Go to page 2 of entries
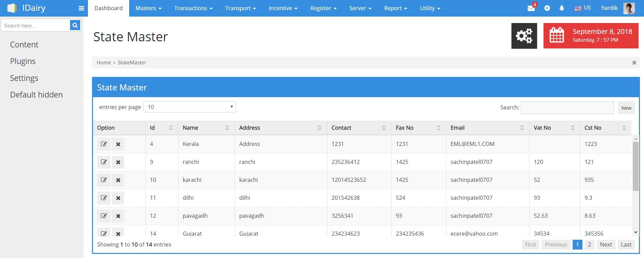The image size is (644, 258). pos(590,244)
